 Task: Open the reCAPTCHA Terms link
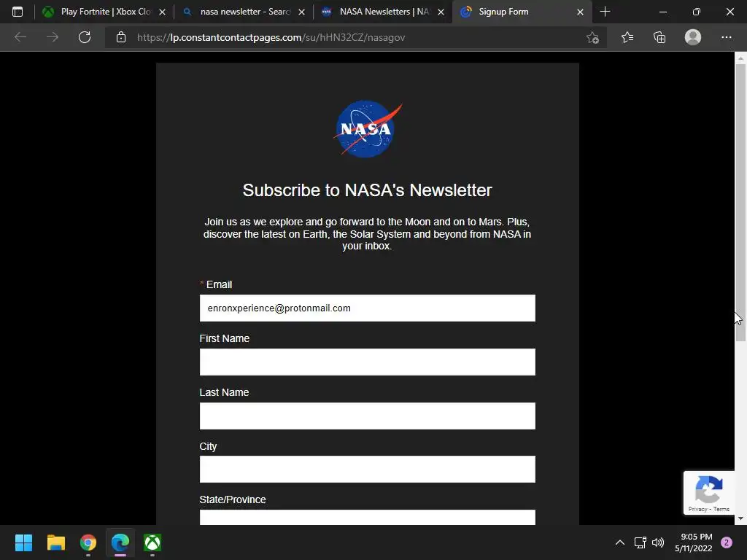(721, 509)
